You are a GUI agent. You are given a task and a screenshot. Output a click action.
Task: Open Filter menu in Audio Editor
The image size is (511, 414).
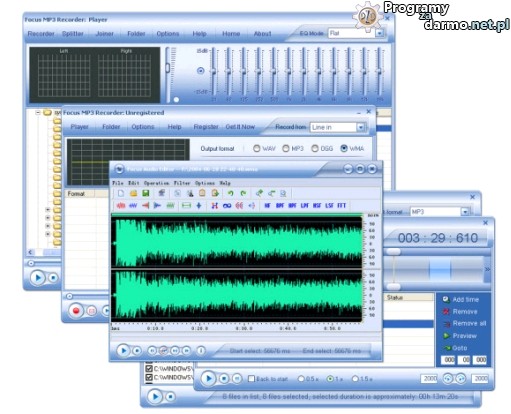182,183
